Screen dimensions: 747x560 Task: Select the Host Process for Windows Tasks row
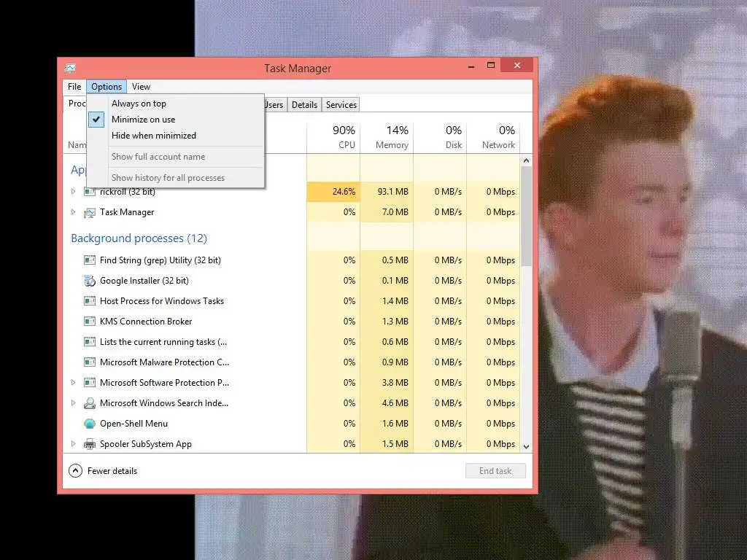[292, 301]
